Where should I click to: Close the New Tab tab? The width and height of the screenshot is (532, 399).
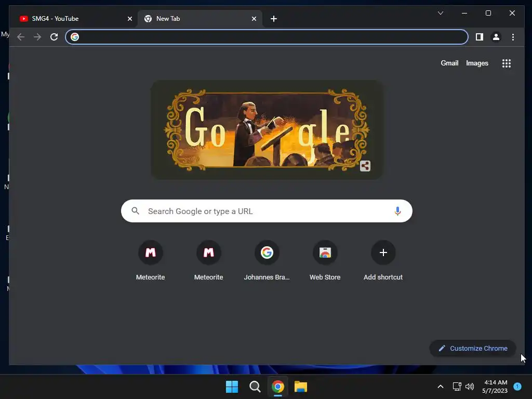[x=254, y=19]
